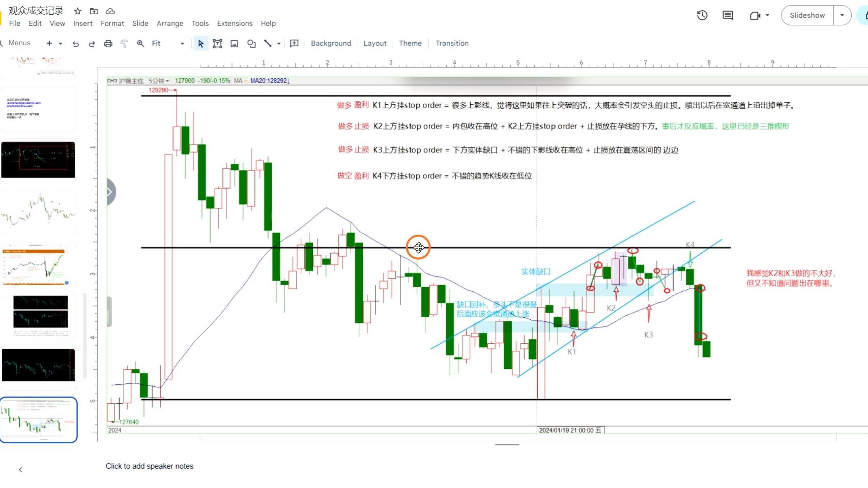Click the Add comment toolbar icon
The image size is (868, 488).
[294, 44]
